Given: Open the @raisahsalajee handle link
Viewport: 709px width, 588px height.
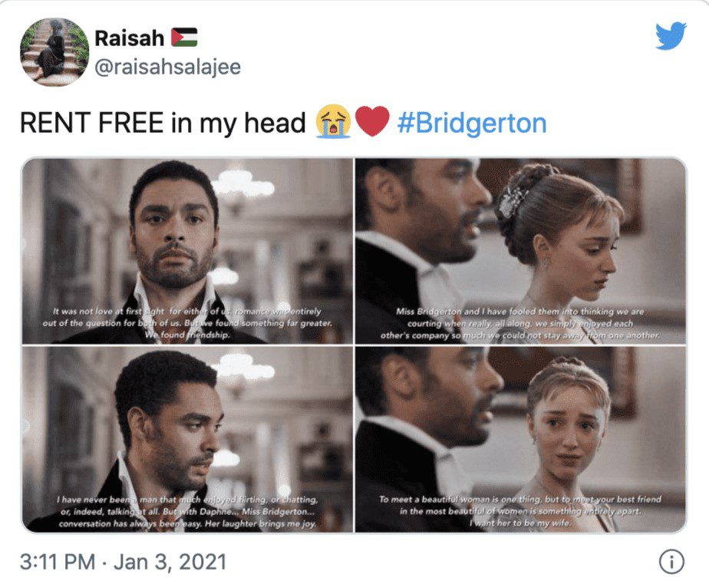Looking at the screenshot, I should coord(168,67).
